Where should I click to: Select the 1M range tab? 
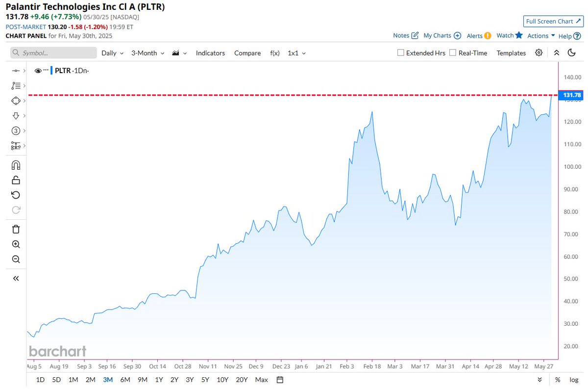73,380
